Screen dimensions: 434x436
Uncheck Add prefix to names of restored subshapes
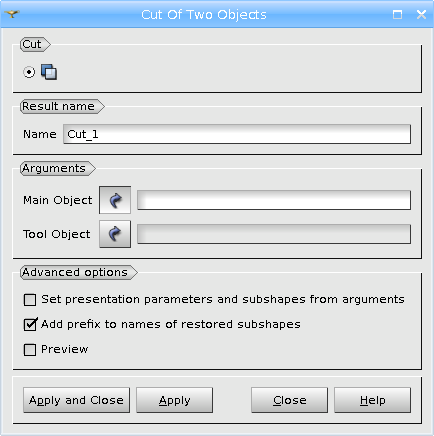[30, 324]
